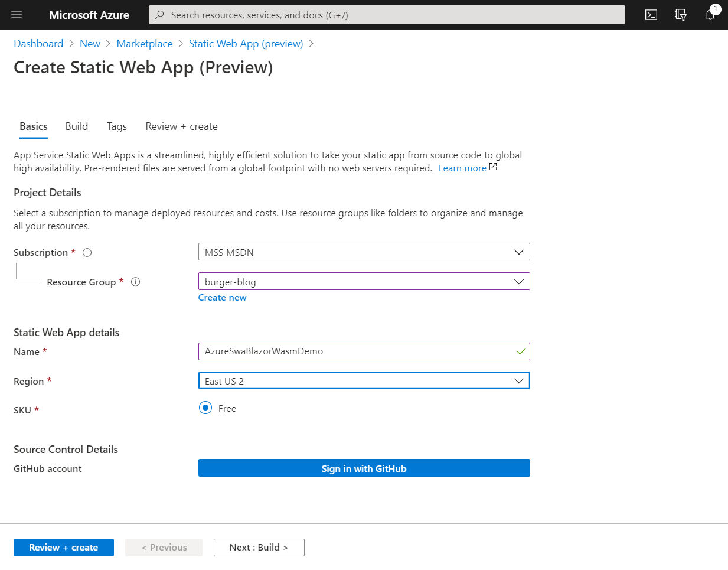Viewport: 728px width, 570px height.
Task: Go to Dashboard breadcrumb
Action: coord(38,44)
